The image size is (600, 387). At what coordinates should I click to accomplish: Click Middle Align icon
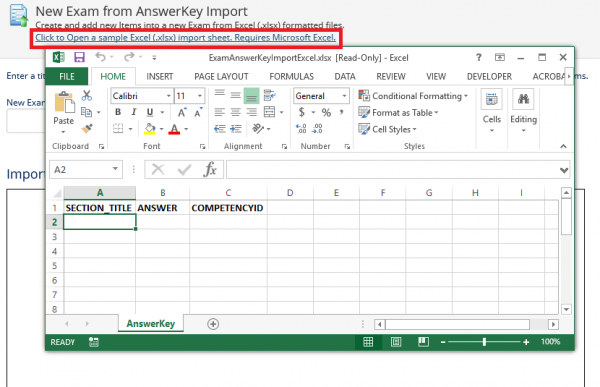click(235, 95)
